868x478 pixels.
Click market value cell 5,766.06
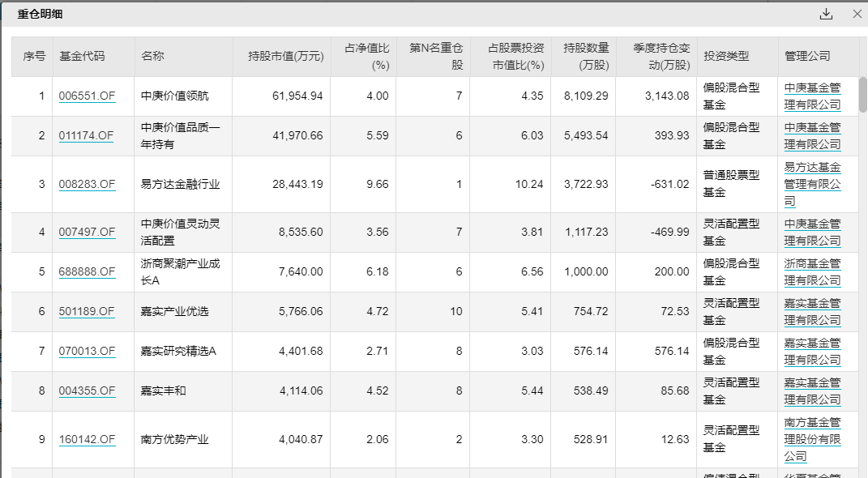(301, 311)
